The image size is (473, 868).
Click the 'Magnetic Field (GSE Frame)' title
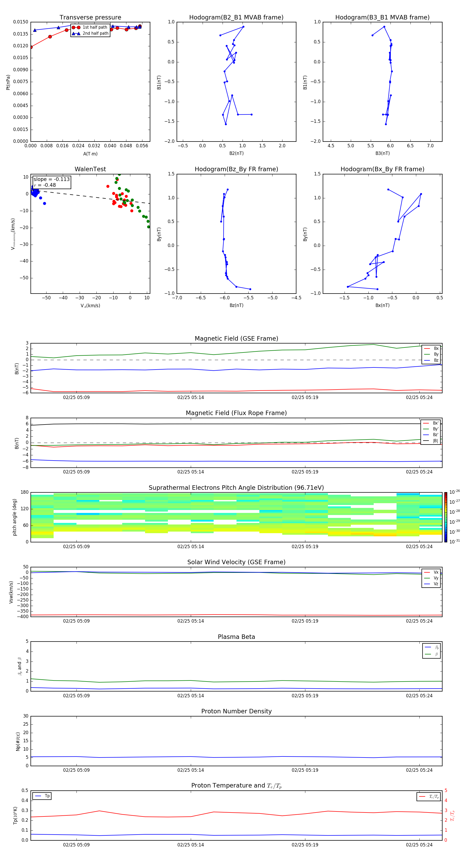tap(236, 339)
